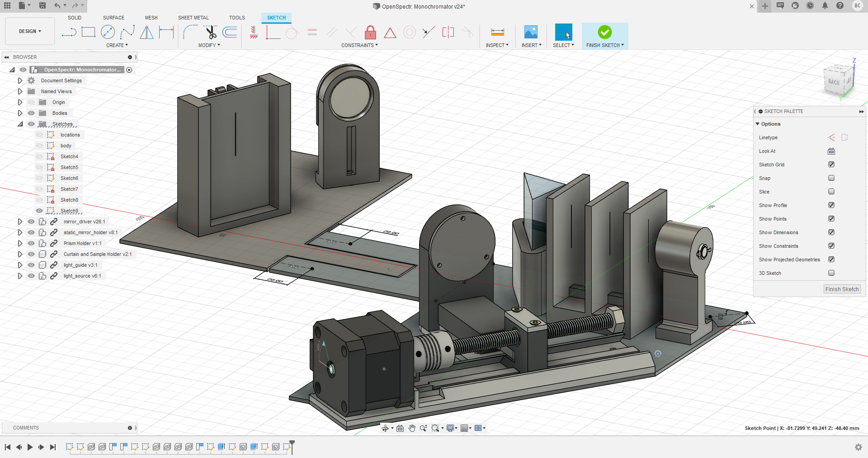Switch to the SHEET METAL tab
This screenshot has height=458, width=868.
(193, 18)
